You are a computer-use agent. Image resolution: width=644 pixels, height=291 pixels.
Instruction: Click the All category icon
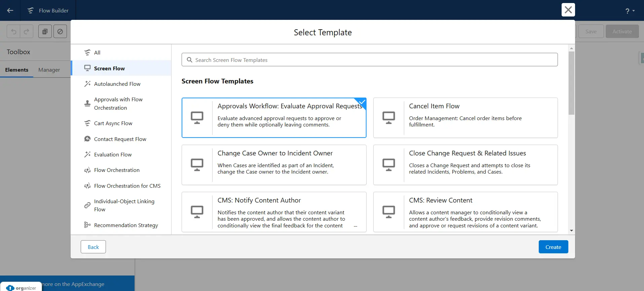[87, 52]
